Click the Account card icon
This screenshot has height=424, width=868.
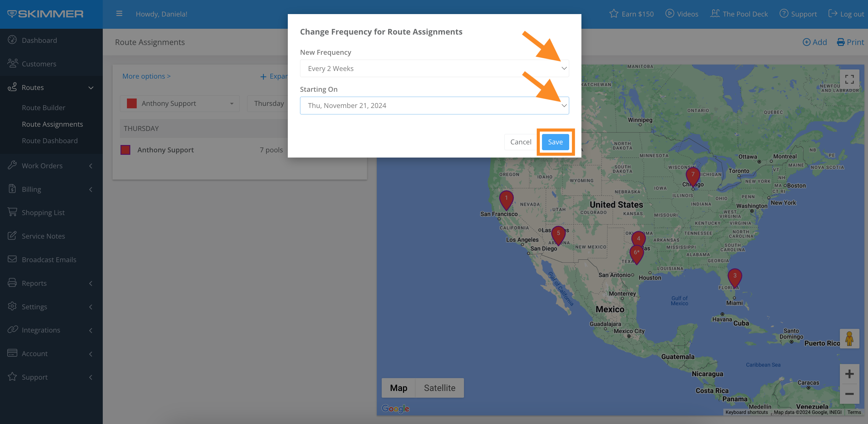(x=12, y=353)
